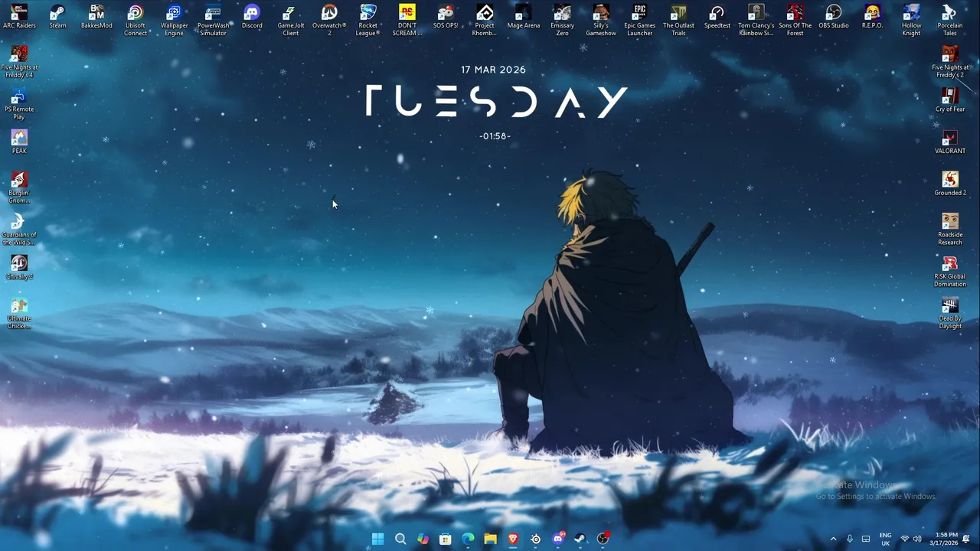Open File Explorer from the taskbar
This screenshot has width=980, height=551.
point(490,539)
